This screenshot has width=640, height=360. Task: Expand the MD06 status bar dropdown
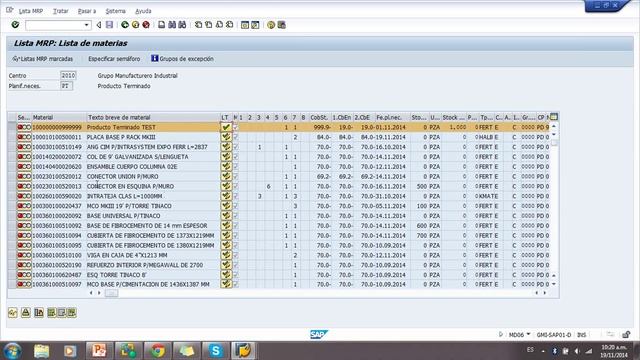(528, 334)
